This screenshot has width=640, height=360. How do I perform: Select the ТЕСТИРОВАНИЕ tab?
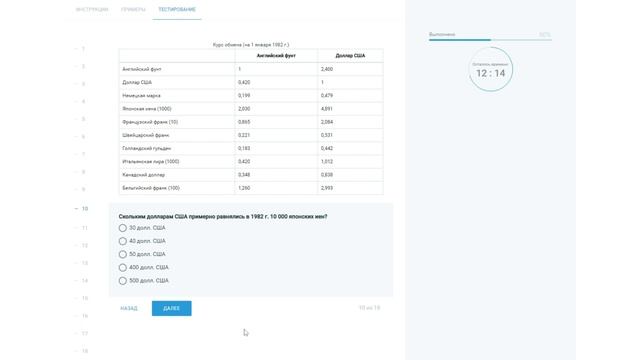click(177, 9)
